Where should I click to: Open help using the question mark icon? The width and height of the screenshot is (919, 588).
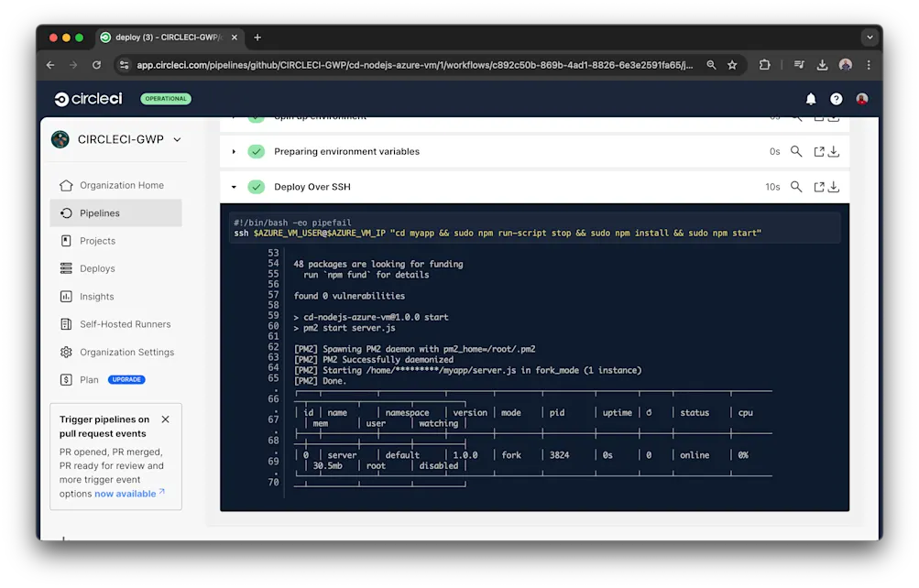pos(835,98)
